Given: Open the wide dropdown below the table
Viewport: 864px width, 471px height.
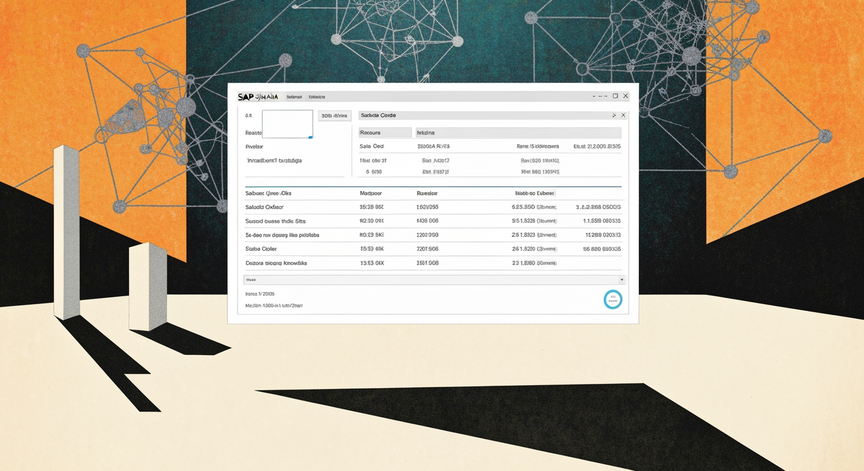Looking at the screenshot, I should coord(434,280).
